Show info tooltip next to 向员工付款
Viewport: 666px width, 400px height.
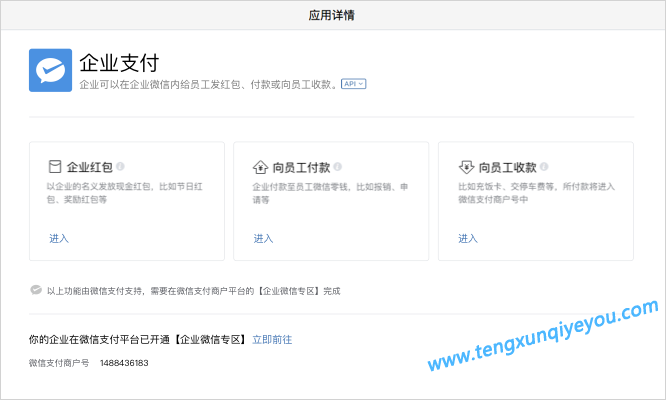(x=338, y=166)
